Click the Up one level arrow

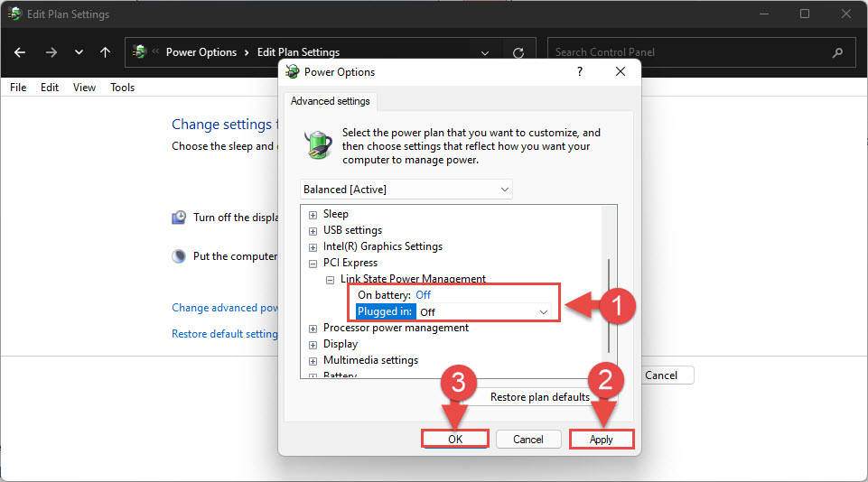coord(105,52)
